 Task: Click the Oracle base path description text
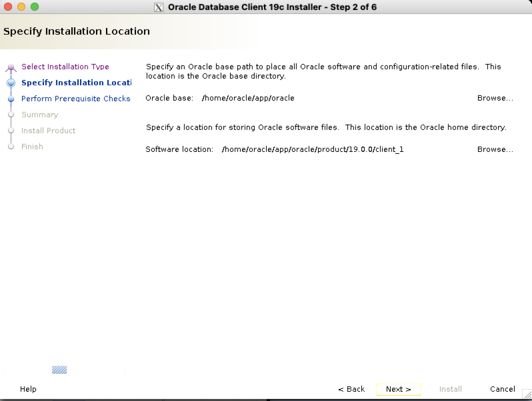pos(323,71)
